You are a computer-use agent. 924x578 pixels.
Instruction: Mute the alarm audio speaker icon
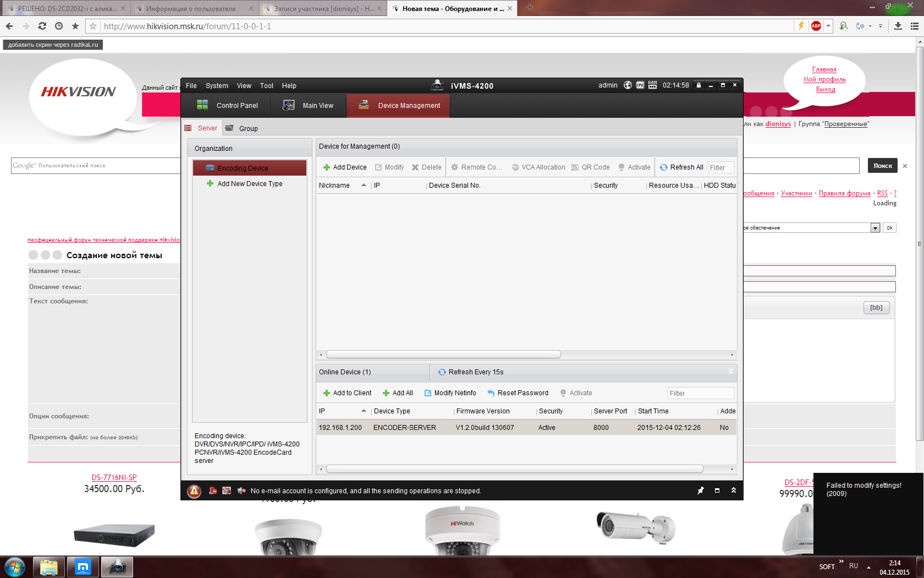click(x=241, y=490)
